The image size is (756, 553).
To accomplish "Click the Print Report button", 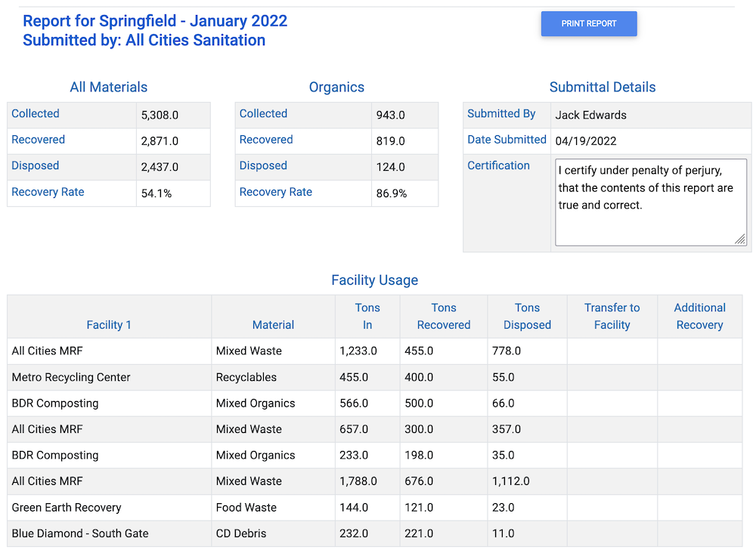I will (x=589, y=23).
